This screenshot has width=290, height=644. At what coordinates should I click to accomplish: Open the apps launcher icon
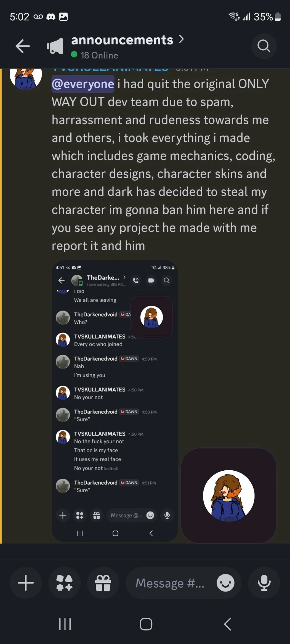(x=65, y=583)
